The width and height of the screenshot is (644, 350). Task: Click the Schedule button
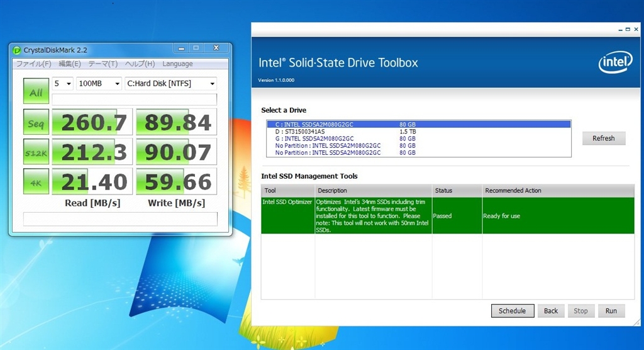pyautogui.click(x=512, y=311)
